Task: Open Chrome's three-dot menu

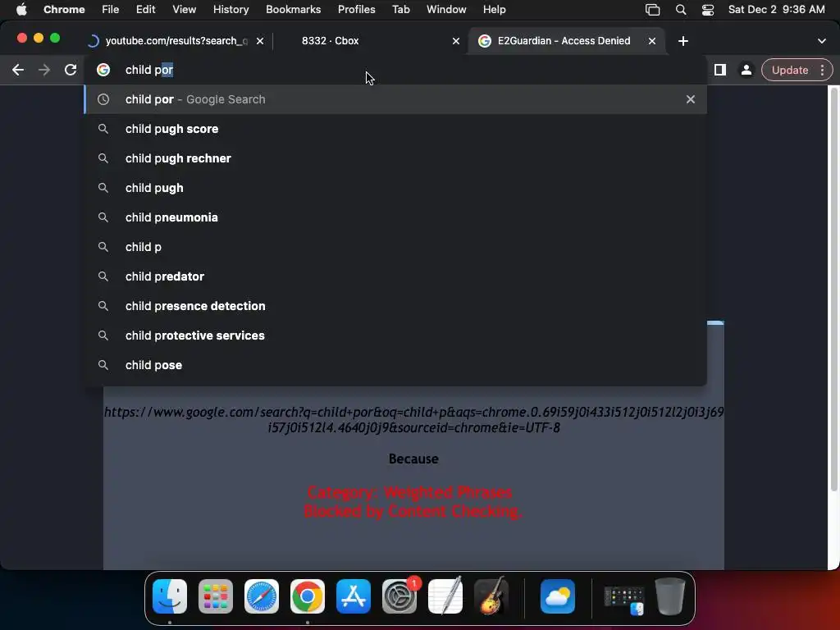Action: pyautogui.click(x=822, y=71)
